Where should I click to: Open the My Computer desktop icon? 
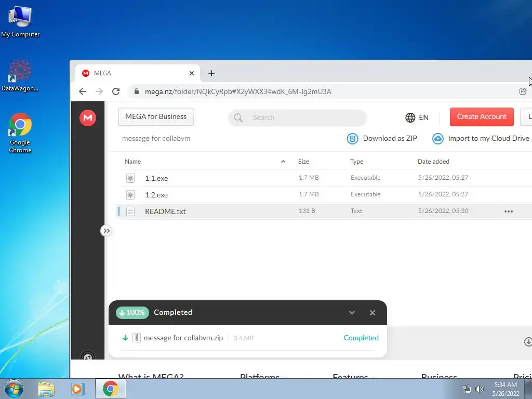pyautogui.click(x=20, y=22)
